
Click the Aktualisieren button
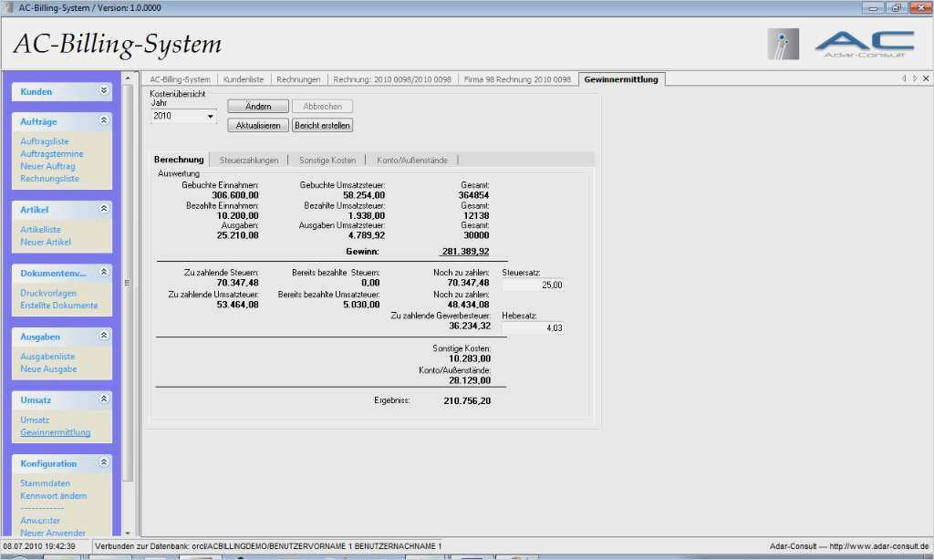[x=258, y=125]
